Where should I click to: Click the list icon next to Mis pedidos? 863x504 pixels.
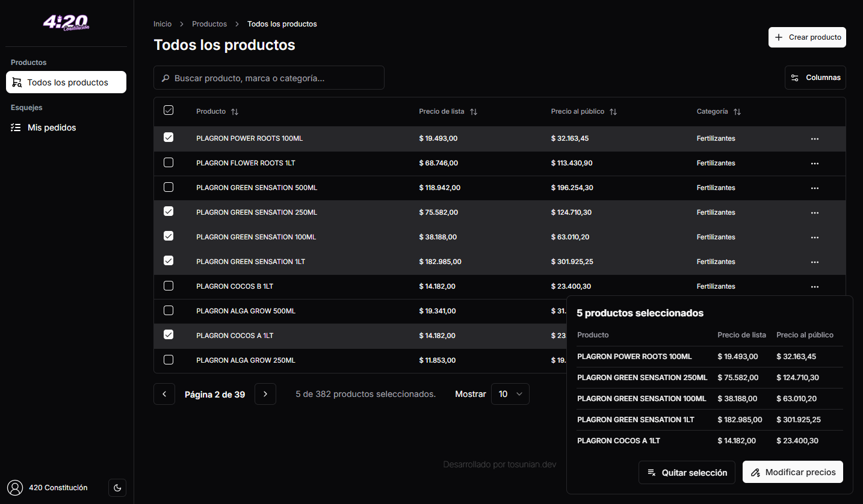pos(16,127)
